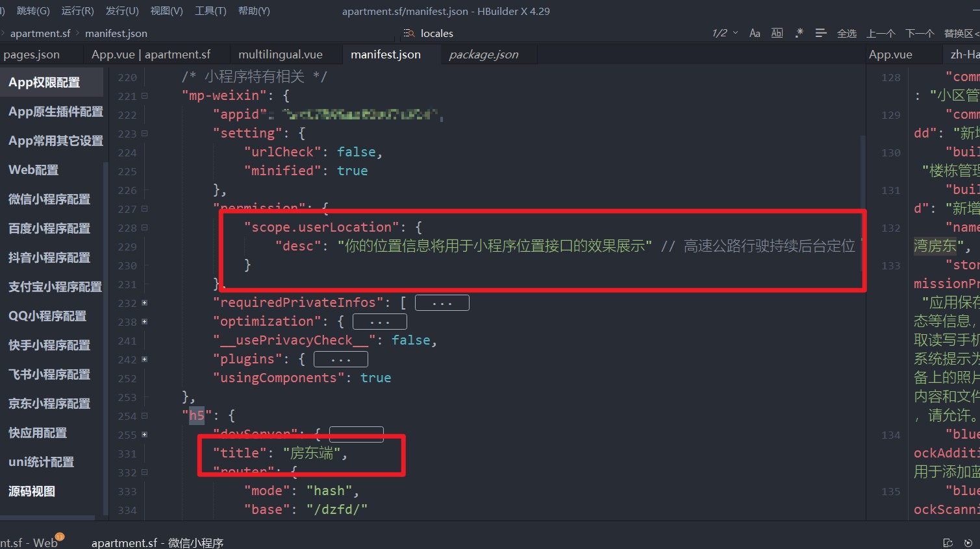Open 支付宝小程序配置 section
Viewport: 980px width, 549px height.
51,287
